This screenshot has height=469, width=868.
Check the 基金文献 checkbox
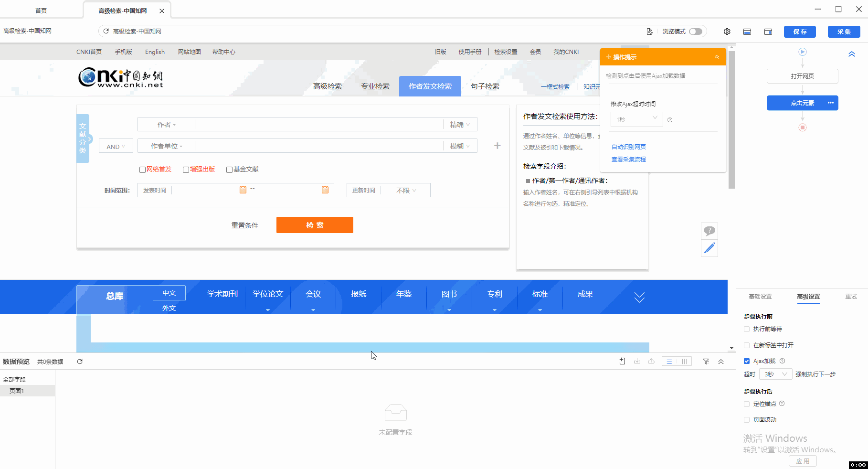coord(229,170)
